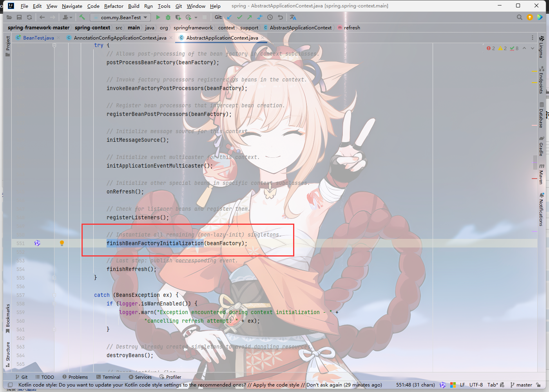Click the Translate icon in toolbar
Image resolution: width=549 pixels, height=392 pixels.
coord(293,17)
